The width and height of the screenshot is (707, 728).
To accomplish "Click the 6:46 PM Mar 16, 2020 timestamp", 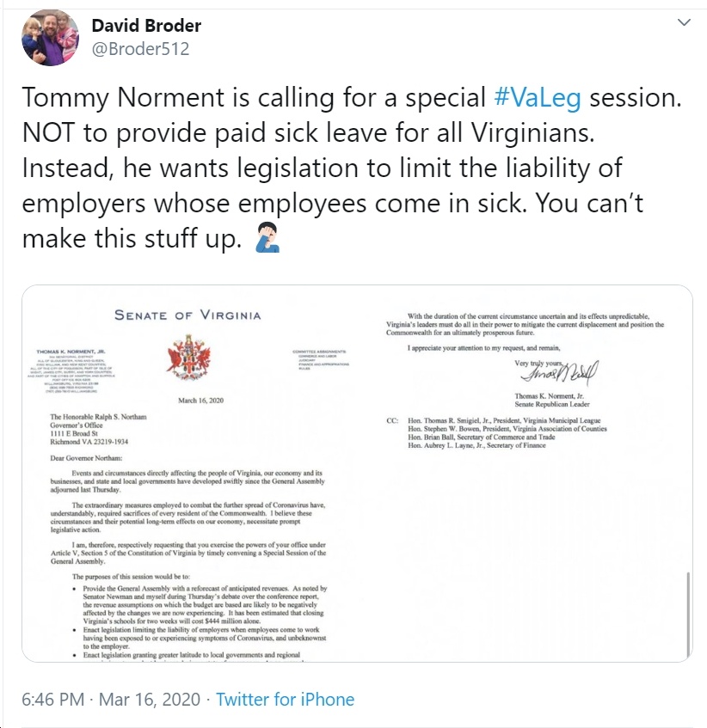I will click(x=111, y=700).
